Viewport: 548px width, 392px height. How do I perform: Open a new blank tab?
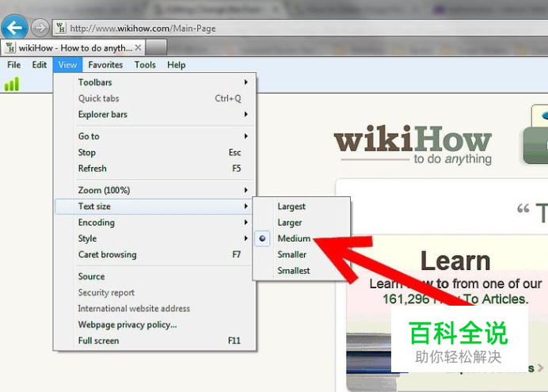click(156, 48)
